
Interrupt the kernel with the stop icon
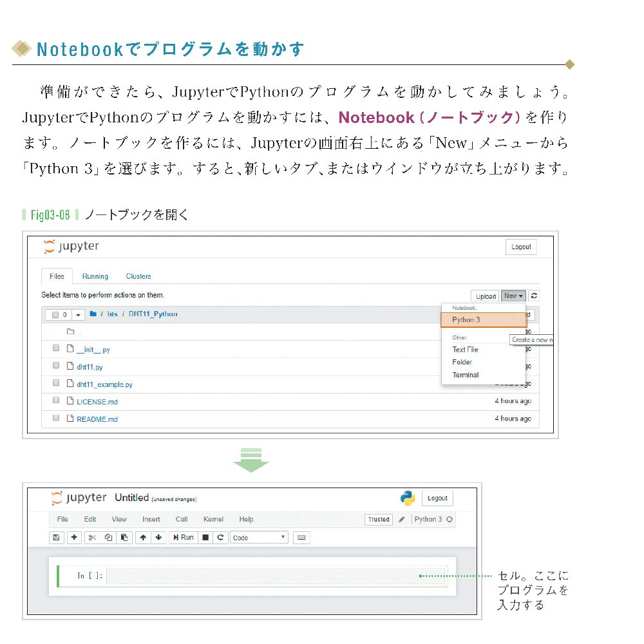pos(206,537)
